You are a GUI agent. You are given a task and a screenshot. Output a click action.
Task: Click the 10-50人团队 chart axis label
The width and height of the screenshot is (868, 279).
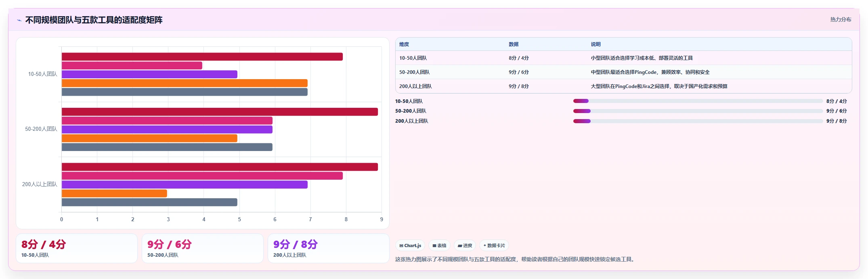tap(42, 74)
